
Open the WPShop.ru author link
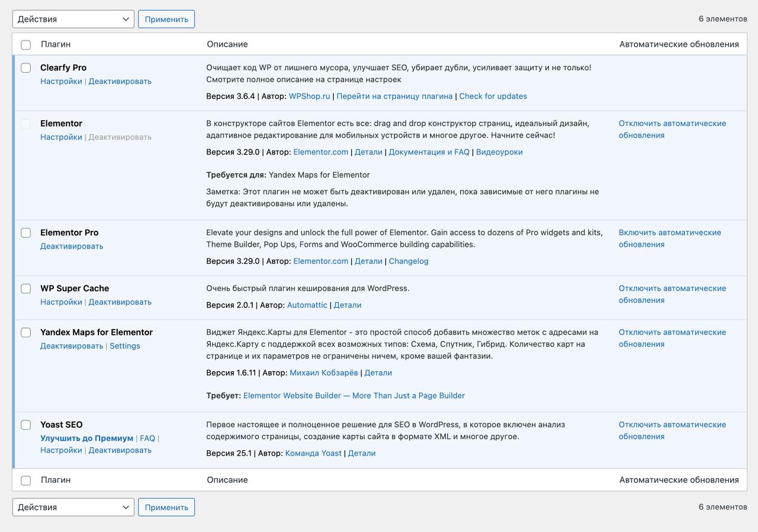[x=309, y=96]
